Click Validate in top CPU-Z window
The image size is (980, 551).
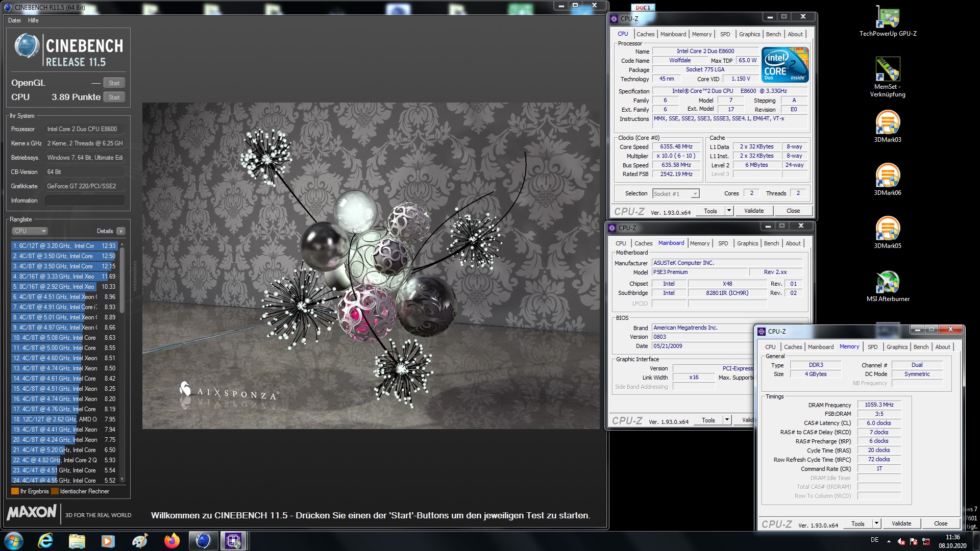click(754, 211)
